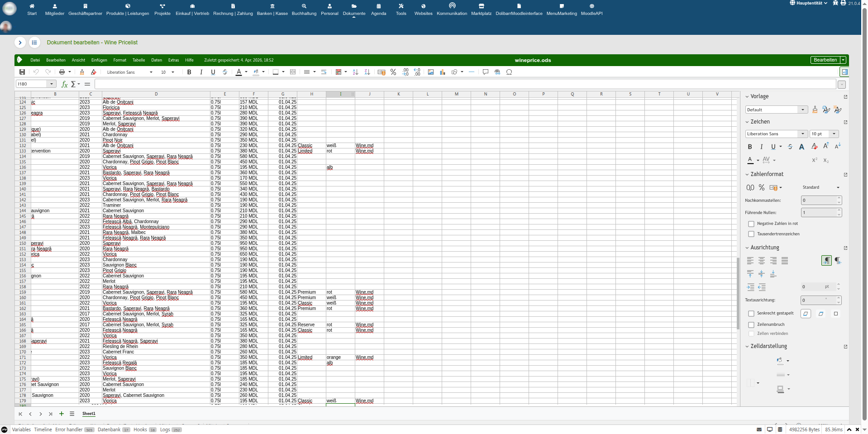Toggle italic in sidebar Zeichen section
This screenshot has width=868, height=434.
click(x=761, y=147)
